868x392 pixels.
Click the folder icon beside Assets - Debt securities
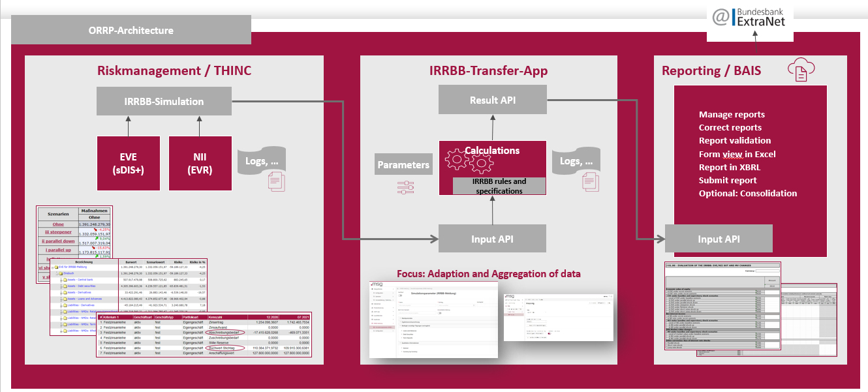click(x=65, y=286)
